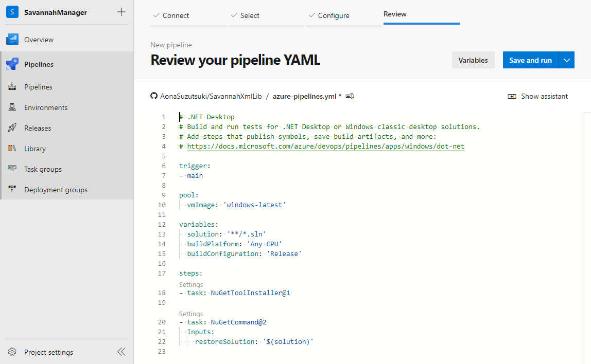Click the 'Any CPU' buildPlatform value
Screen dimensions: 591x364
click(264, 244)
